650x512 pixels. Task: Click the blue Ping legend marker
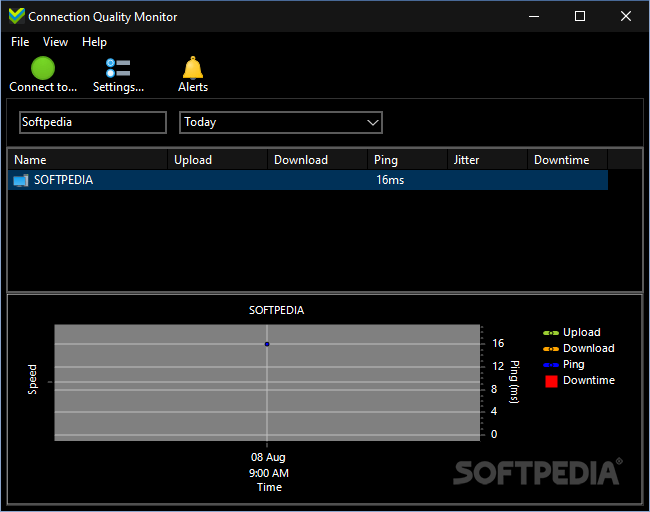point(551,365)
